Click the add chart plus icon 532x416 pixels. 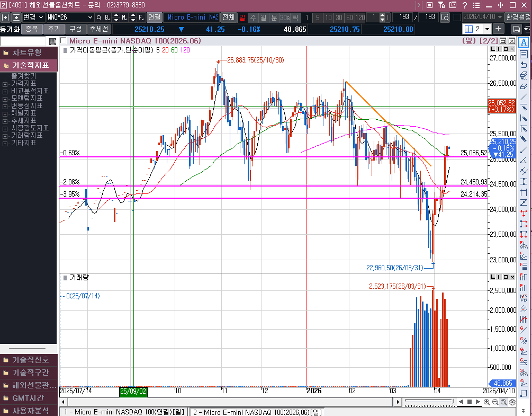(499, 29)
